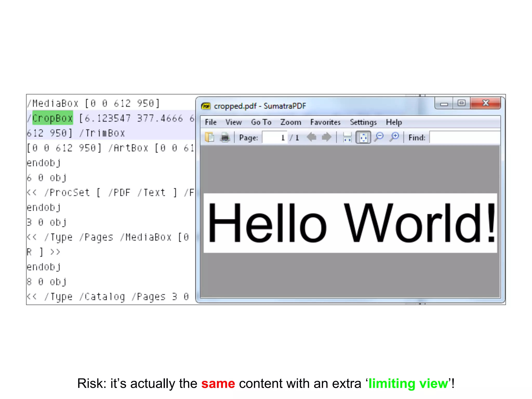
Task: Select the Fit Width view icon
Action: tap(347, 137)
